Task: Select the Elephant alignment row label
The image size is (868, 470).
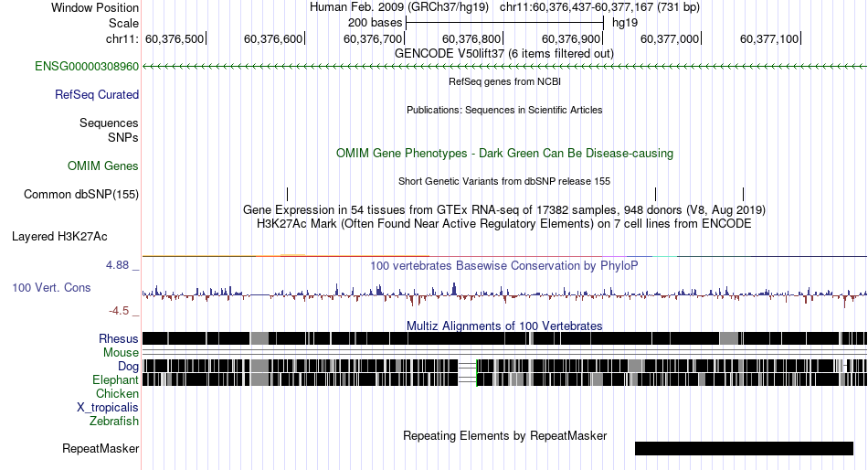Action: tap(115, 380)
